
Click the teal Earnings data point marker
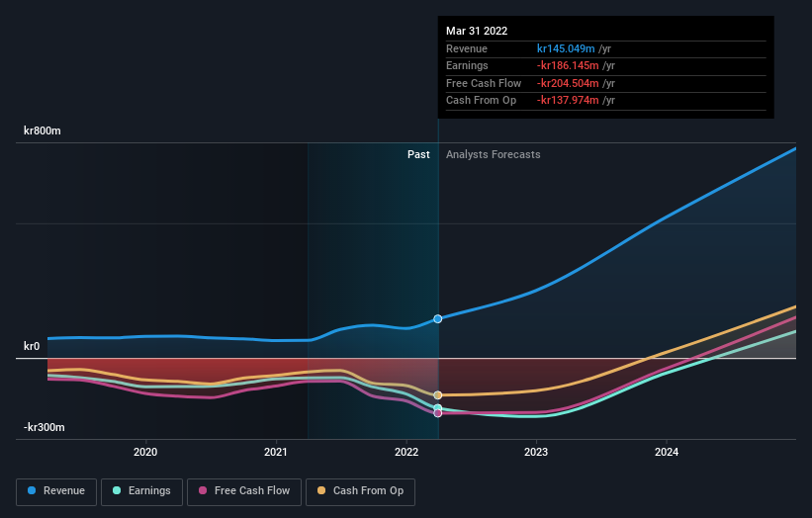tap(437, 407)
